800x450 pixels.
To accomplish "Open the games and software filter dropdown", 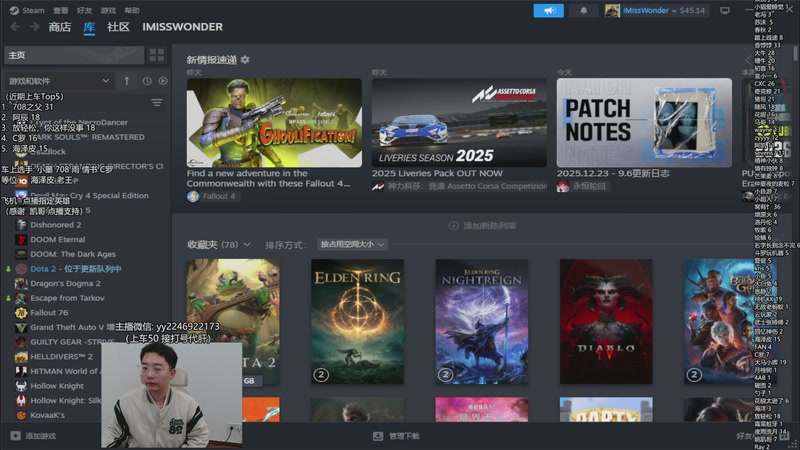I will point(59,81).
